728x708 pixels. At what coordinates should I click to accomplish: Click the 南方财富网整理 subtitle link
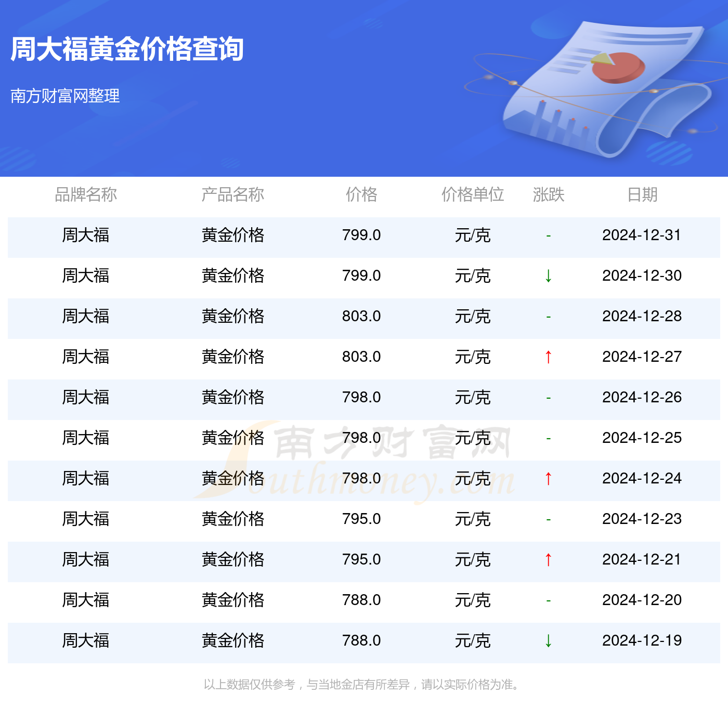[66, 96]
